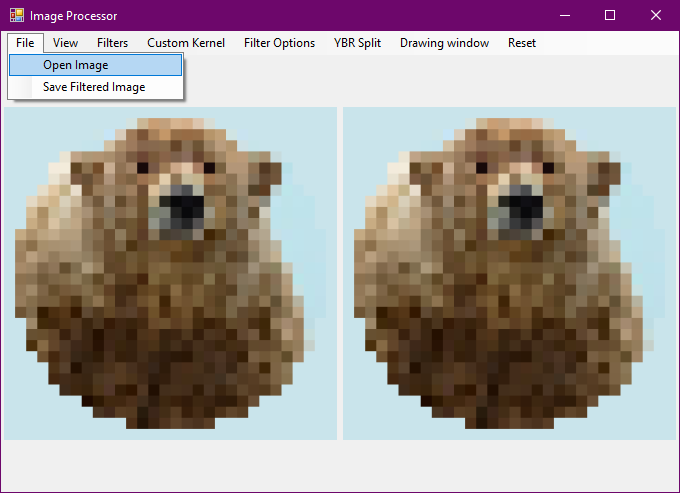Show the Filter Options menu
The width and height of the screenshot is (680, 493).
[279, 43]
